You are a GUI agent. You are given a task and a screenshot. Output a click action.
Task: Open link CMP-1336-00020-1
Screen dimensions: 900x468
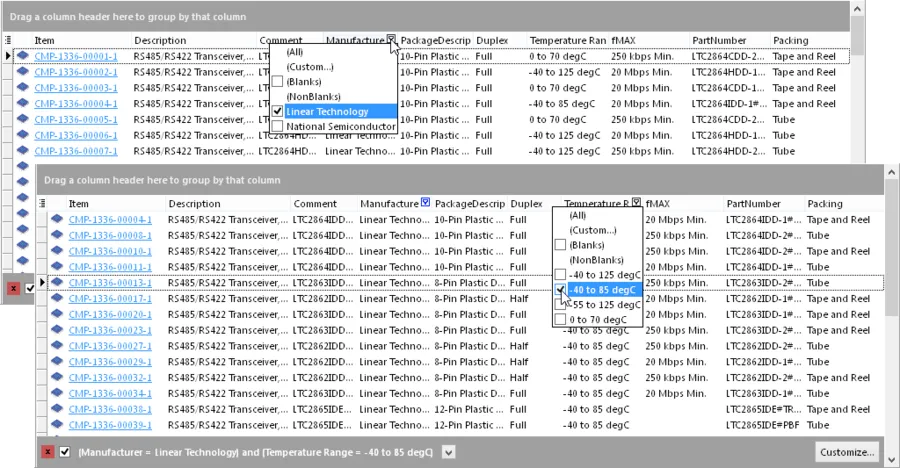pos(110,314)
